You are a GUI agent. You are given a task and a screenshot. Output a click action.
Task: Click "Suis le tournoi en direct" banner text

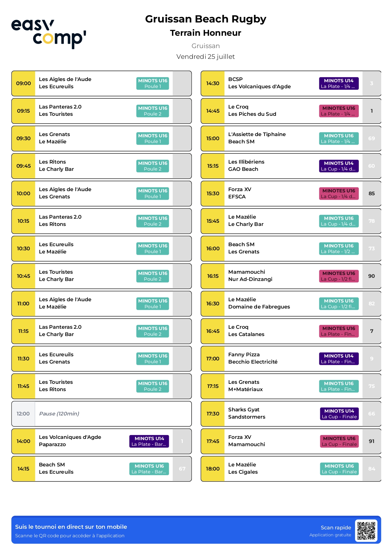point(71,527)
